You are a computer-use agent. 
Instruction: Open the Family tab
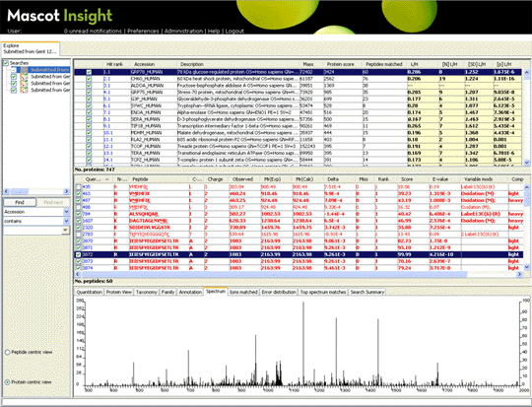click(x=167, y=292)
